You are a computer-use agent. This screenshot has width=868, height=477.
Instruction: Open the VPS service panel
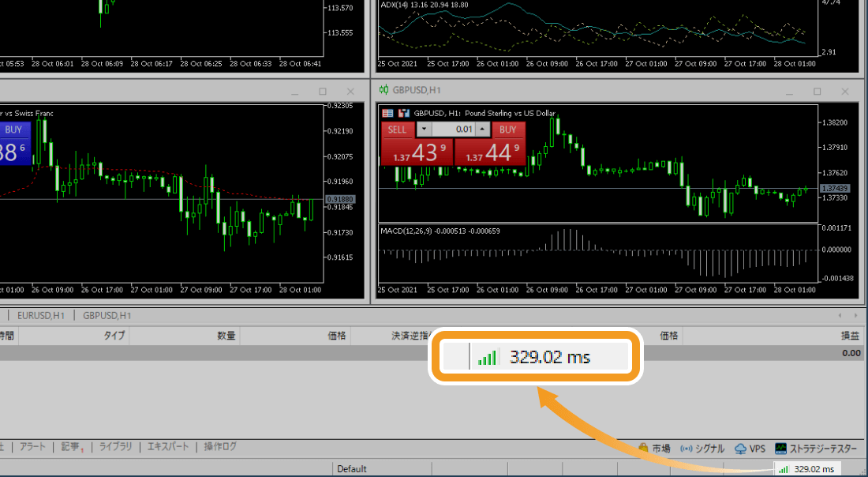coord(750,447)
